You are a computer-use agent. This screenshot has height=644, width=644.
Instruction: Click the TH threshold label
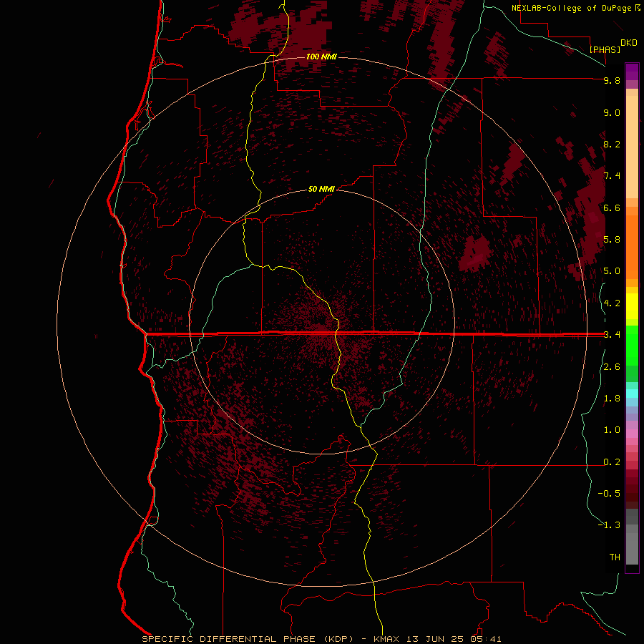pyautogui.click(x=615, y=557)
